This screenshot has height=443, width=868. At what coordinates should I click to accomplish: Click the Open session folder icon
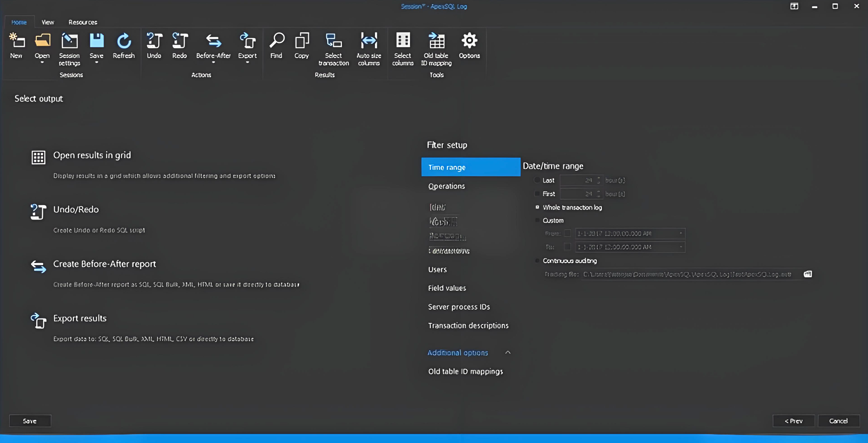42,41
